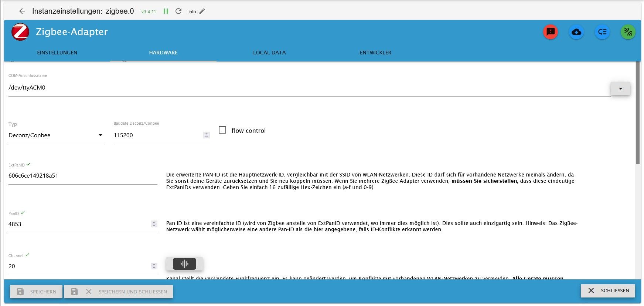
Task: Click the vertical scrollbar thumb
Action: (x=638, y=112)
